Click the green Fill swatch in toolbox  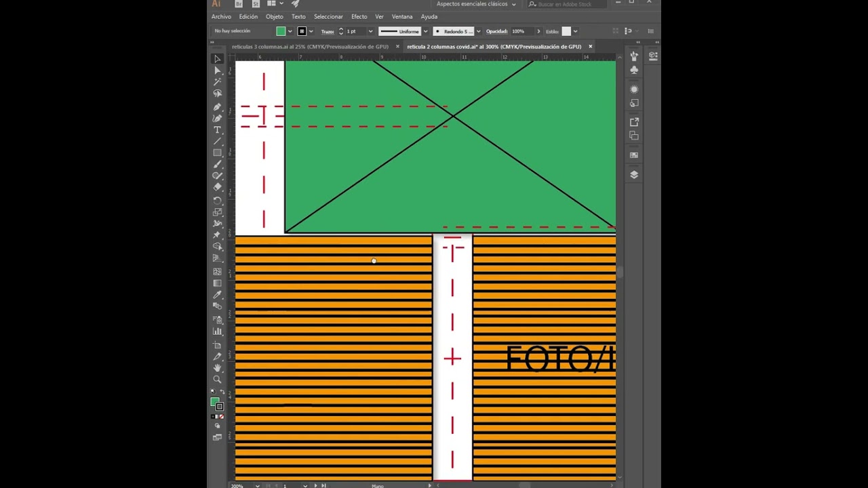(x=215, y=402)
